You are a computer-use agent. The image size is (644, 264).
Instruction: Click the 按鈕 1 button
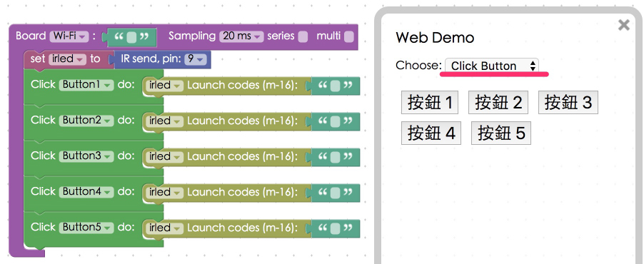430,102
